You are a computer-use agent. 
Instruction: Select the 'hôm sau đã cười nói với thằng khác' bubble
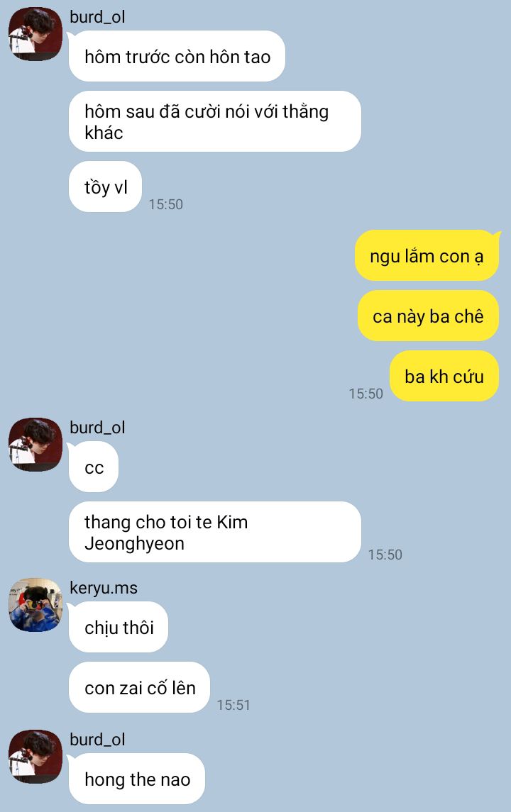click(x=214, y=121)
